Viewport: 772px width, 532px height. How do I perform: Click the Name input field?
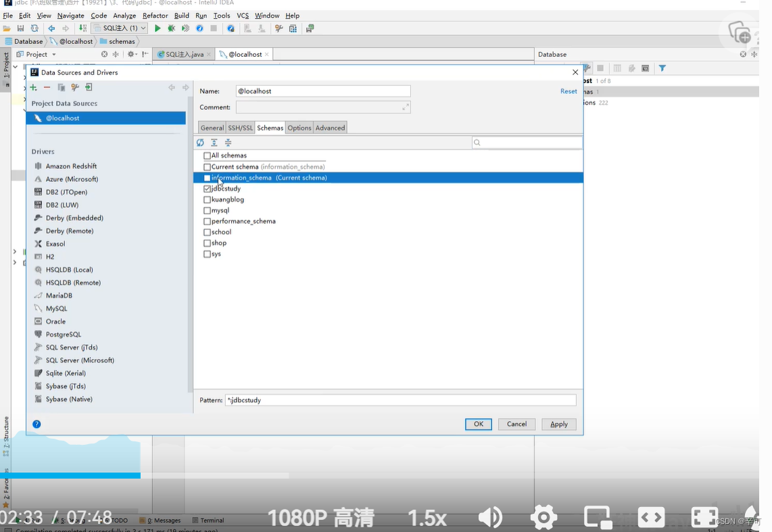(x=323, y=91)
